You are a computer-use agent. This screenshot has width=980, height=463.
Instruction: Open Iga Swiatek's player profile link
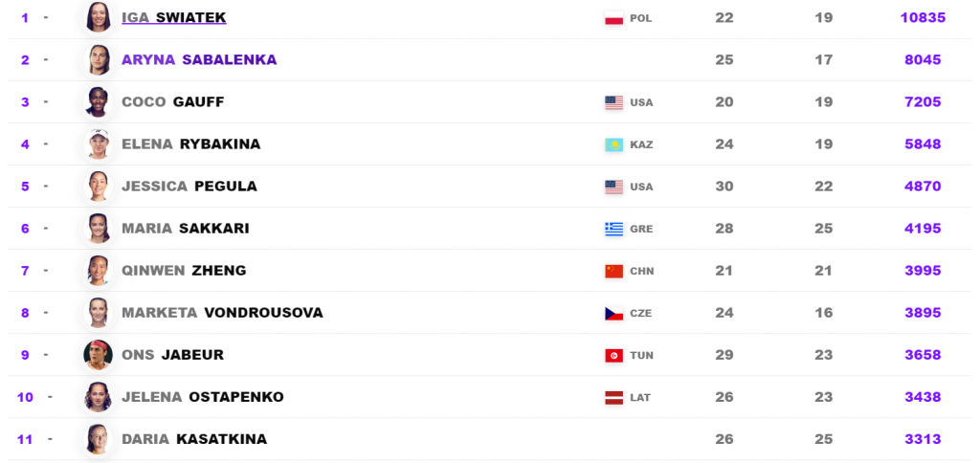pos(173,17)
